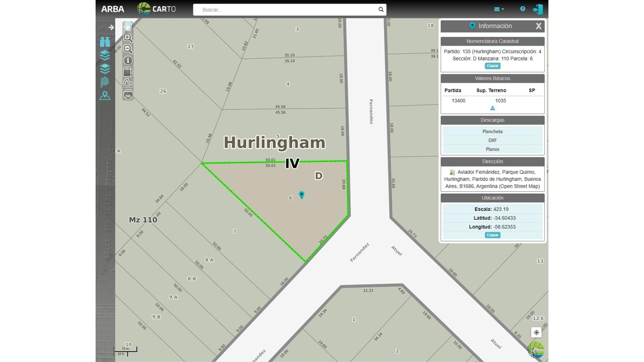
Task: Open the map location marker panel
Action: tap(105, 96)
